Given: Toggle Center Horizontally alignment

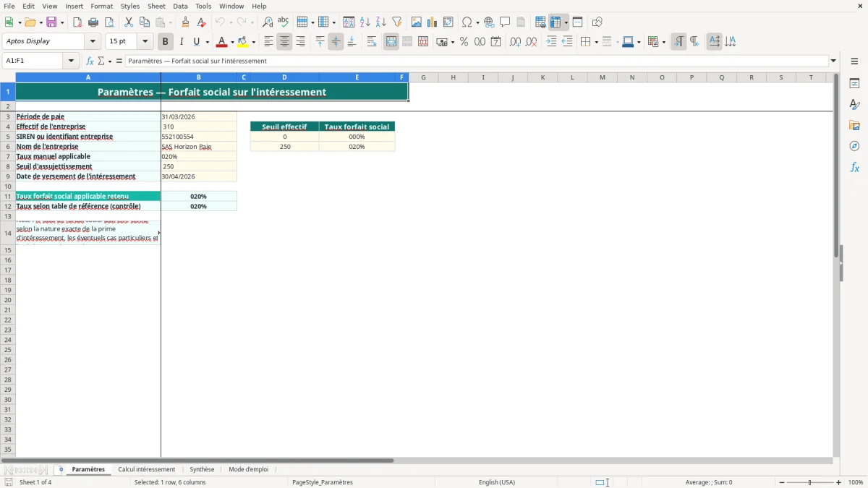Looking at the screenshot, I should (284, 42).
